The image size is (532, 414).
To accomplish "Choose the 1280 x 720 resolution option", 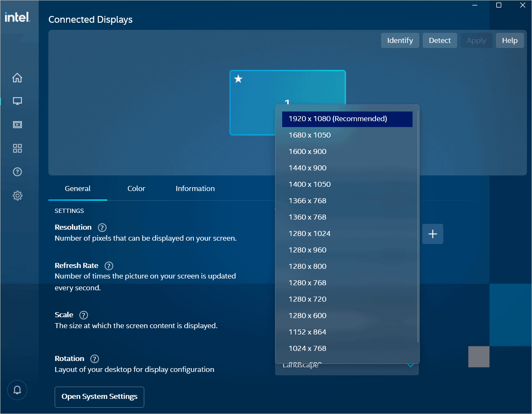I will click(x=308, y=299).
